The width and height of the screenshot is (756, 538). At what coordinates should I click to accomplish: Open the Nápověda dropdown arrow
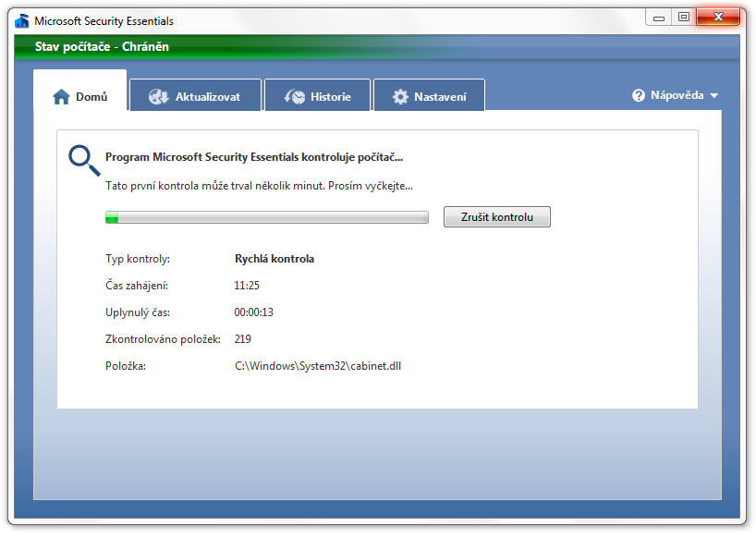(x=714, y=96)
